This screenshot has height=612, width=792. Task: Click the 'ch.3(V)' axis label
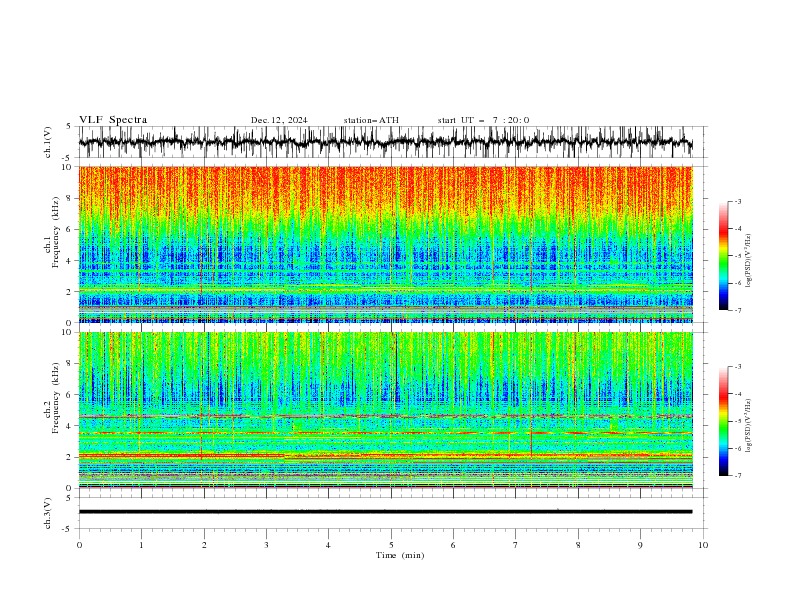(48, 513)
